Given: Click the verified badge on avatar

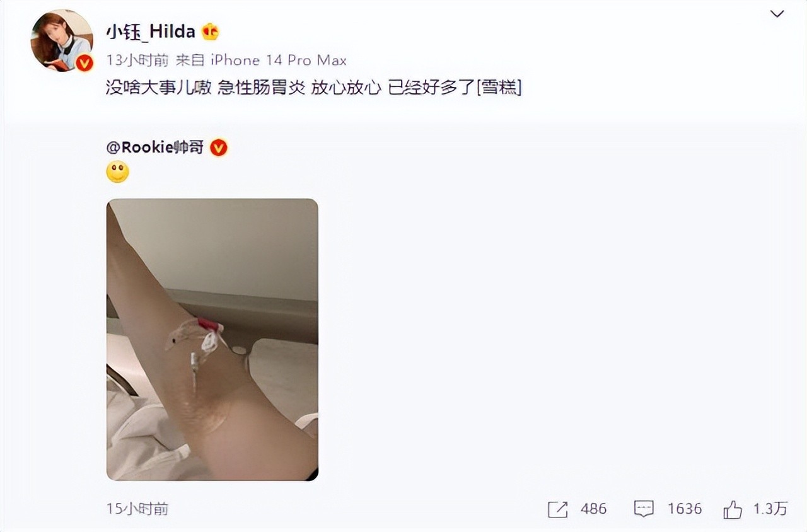Looking at the screenshot, I should 84,62.
